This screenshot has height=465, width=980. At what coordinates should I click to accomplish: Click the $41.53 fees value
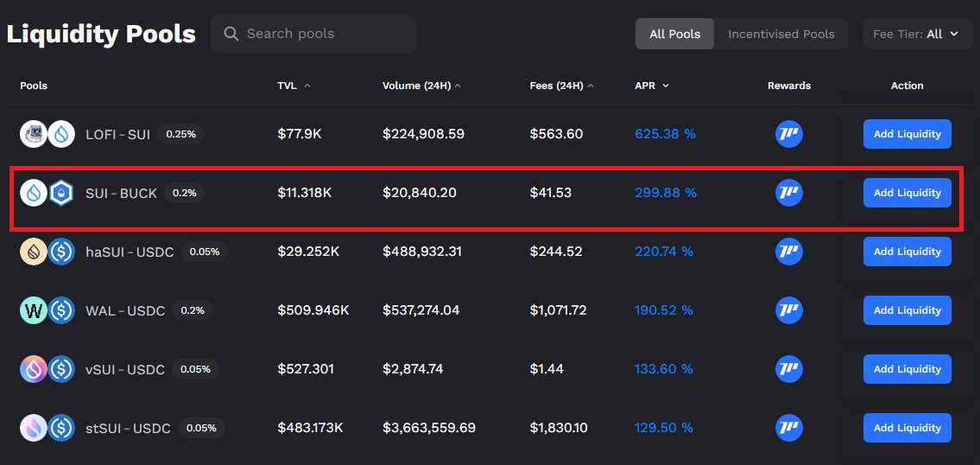tap(551, 193)
